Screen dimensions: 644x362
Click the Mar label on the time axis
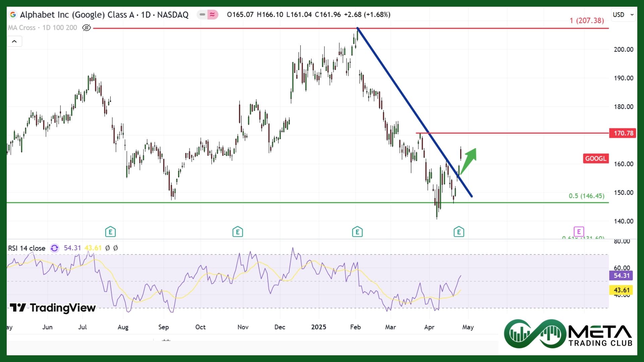(391, 327)
